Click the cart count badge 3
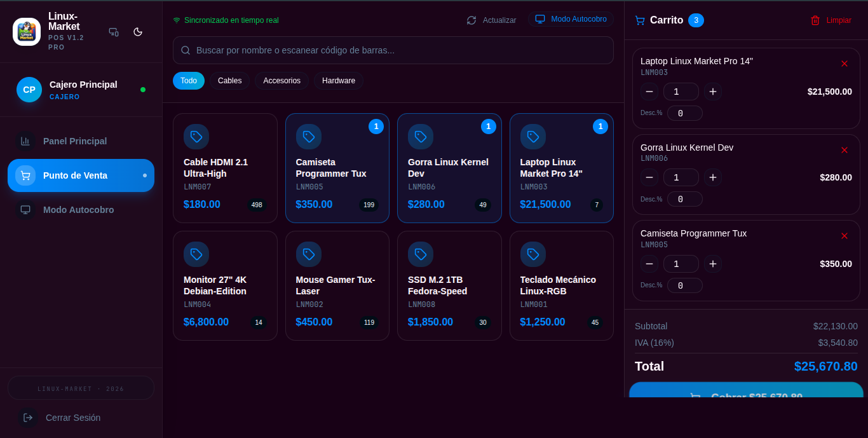 (x=696, y=20)
